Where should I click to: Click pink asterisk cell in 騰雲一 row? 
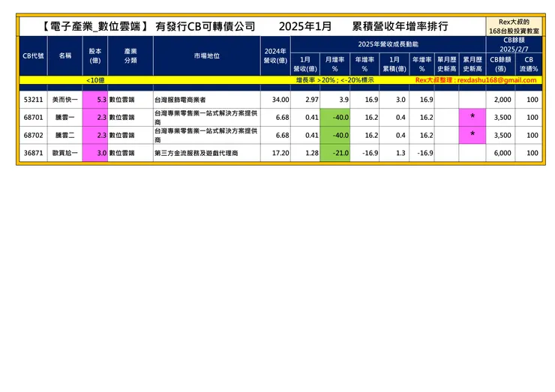pyautogui.click(x=472, y=118)
